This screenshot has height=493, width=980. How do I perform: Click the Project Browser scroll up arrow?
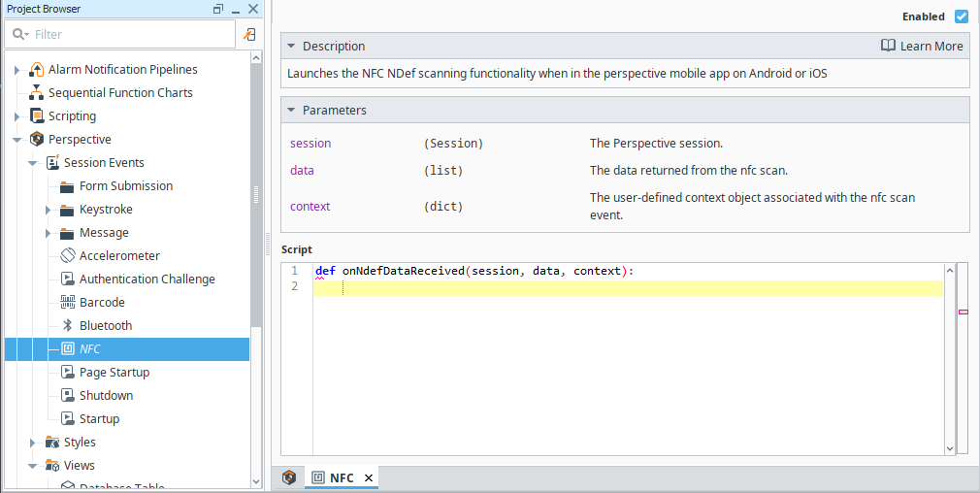(x=256, y=57)
